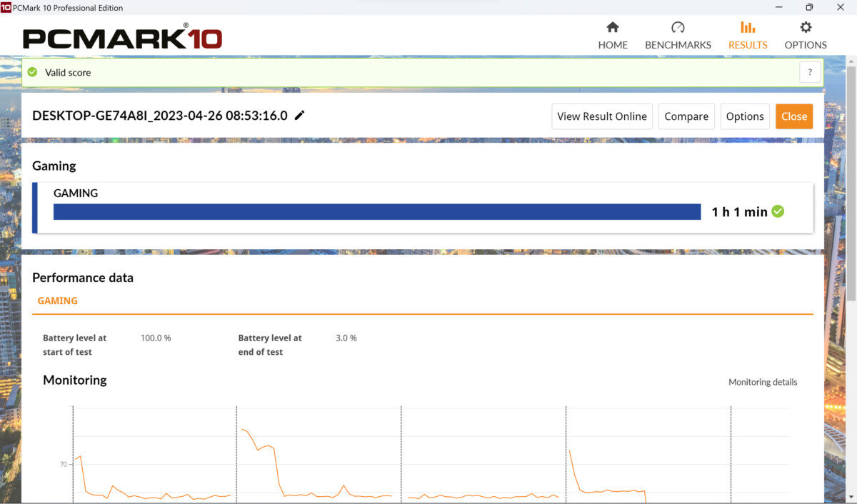Click the BENCHMARKS menu label
Image resolution: width=857 pixels, height=504 pixels.
click(x=678, y=44)
